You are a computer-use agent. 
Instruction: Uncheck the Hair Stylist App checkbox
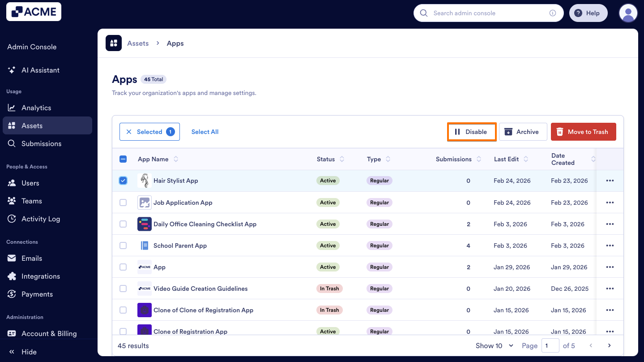click(x=123, y=181)
